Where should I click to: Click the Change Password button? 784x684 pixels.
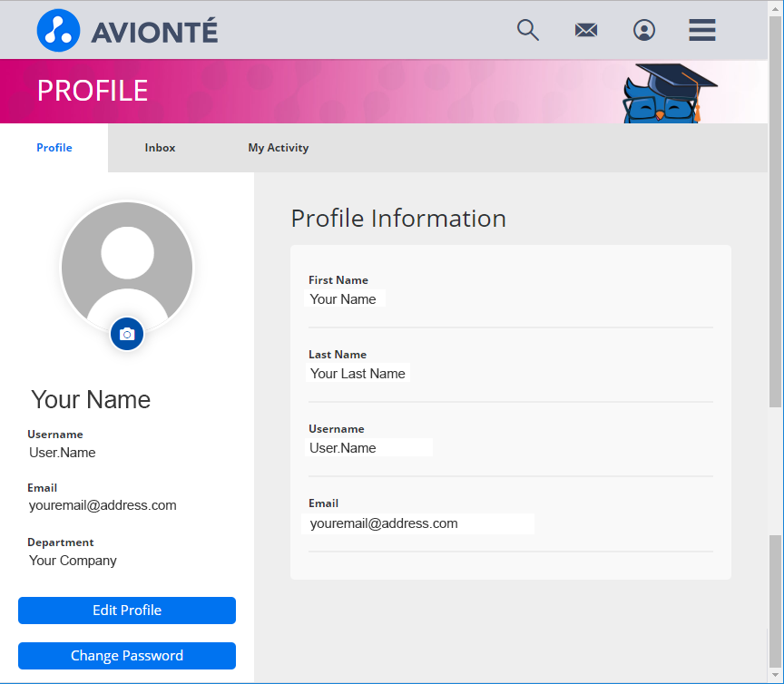click(x=127, y=656)
